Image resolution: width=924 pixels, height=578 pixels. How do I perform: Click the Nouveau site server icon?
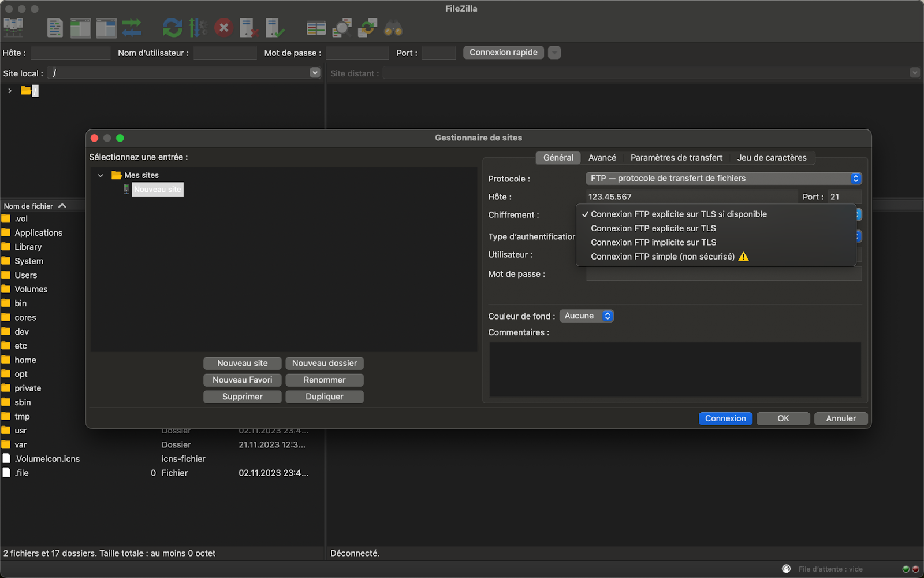[126, 189]
